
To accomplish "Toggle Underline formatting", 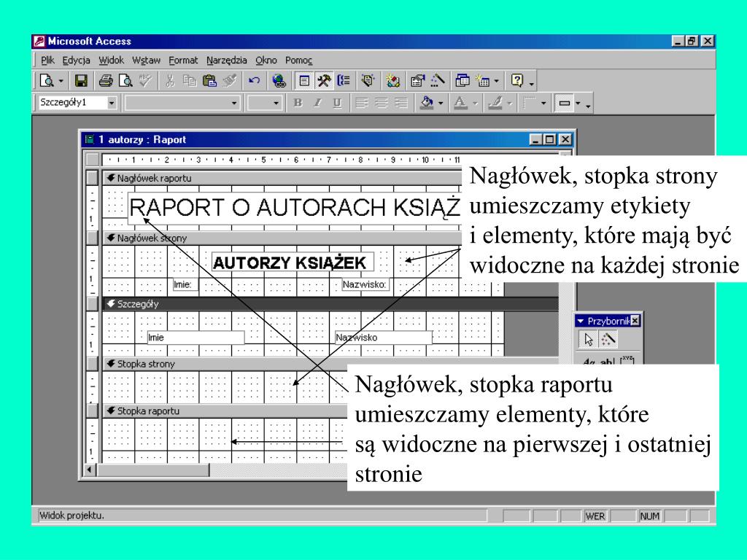I will 337,103.
